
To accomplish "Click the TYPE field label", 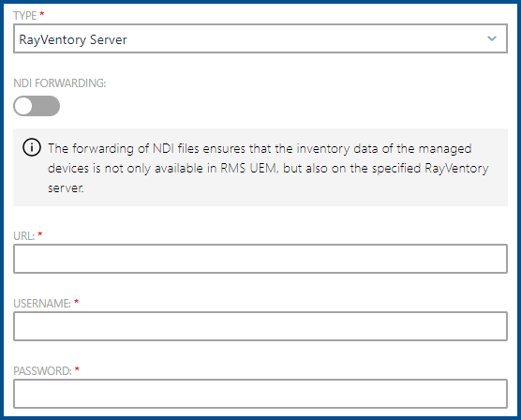I will (25, 16).
